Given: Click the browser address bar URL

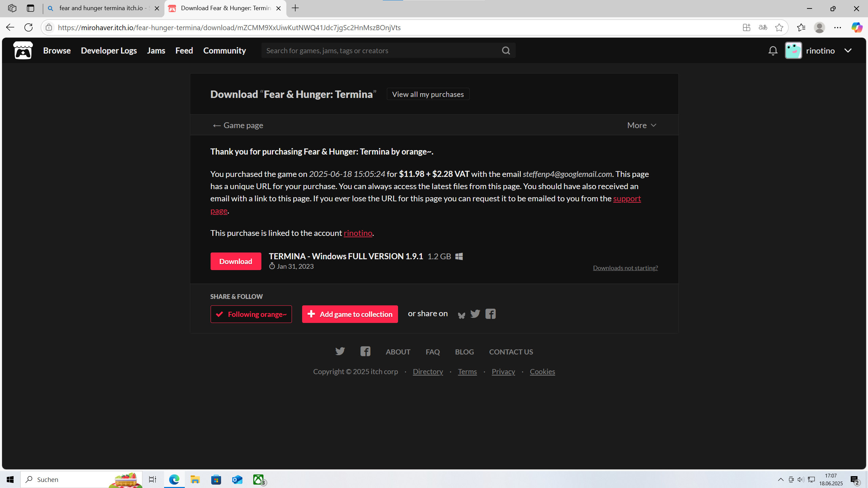Looking at the screenshot, I should [229, 27].
